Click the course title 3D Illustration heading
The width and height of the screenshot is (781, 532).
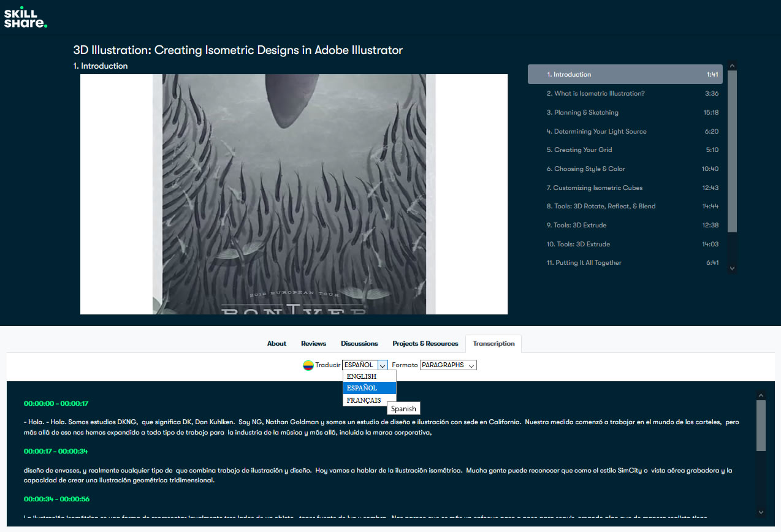[x=238, y=50]
